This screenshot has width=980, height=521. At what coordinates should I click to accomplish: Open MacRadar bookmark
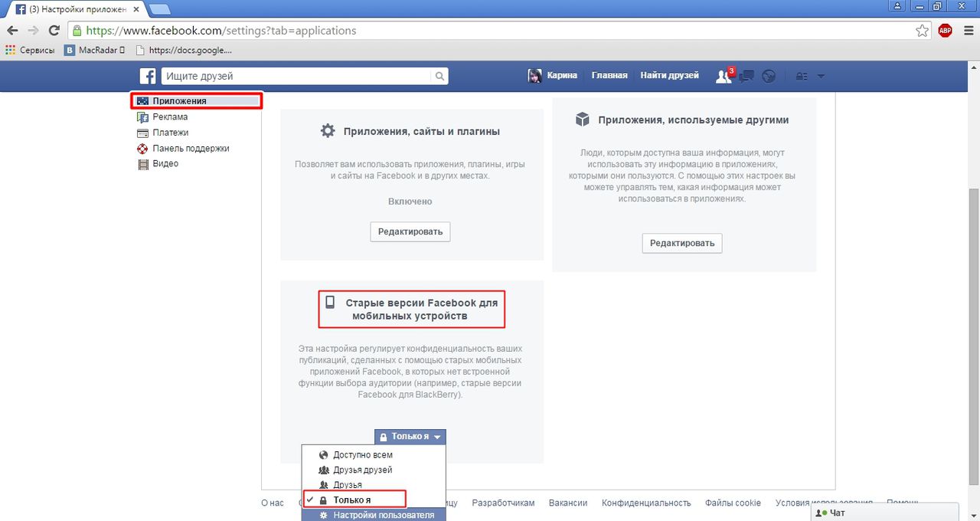[94, 51]
